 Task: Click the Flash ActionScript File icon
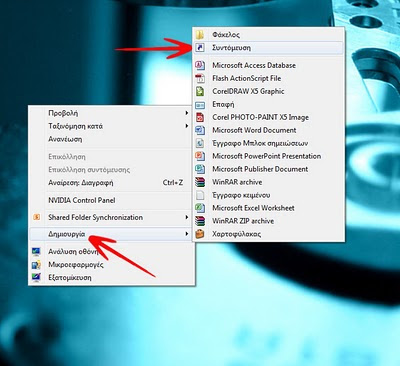pos(200,78)
